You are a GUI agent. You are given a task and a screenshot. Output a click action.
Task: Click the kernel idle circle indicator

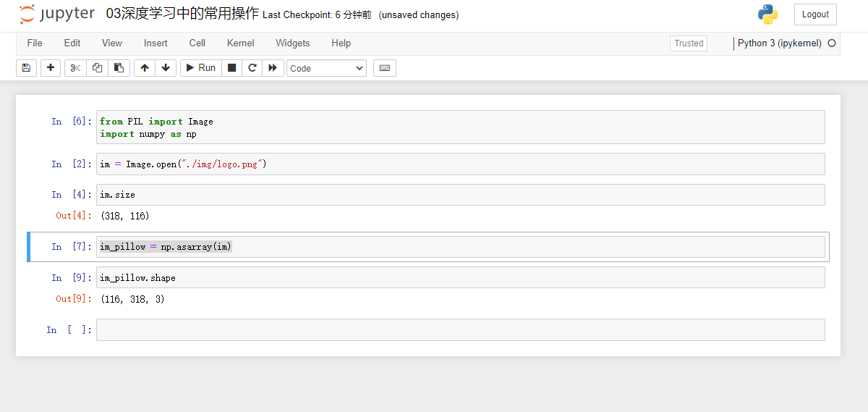(832, 43)
